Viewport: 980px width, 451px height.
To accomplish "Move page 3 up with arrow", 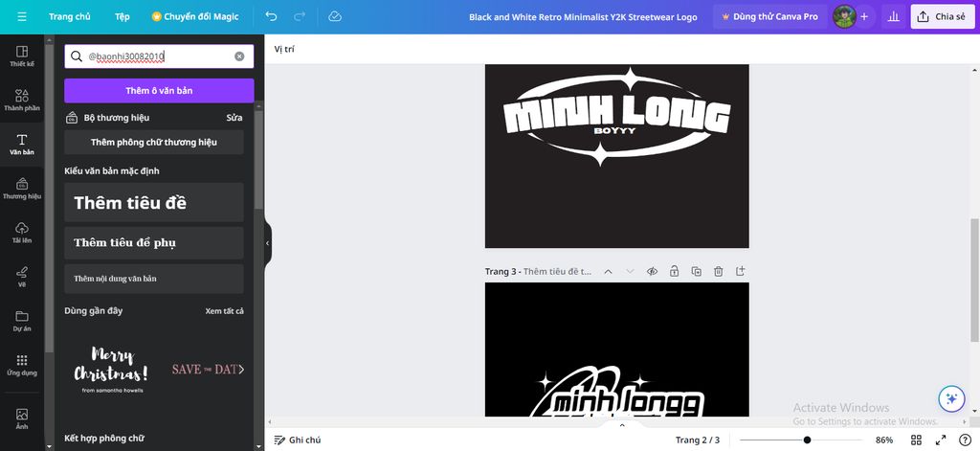I will (x=608, y=271).
